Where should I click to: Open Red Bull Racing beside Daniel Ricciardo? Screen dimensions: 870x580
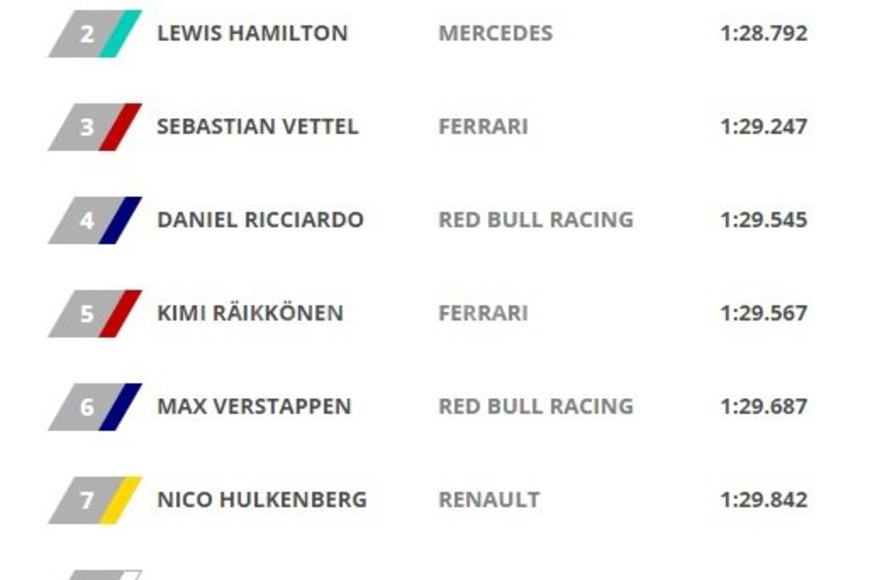[x=536, y=220]
